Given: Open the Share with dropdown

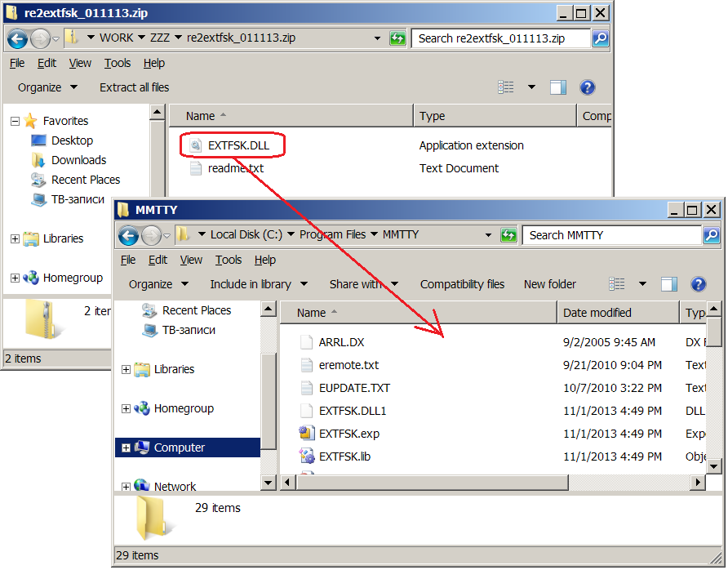Looking at the screenshot, I should click(x=364, y=284).
